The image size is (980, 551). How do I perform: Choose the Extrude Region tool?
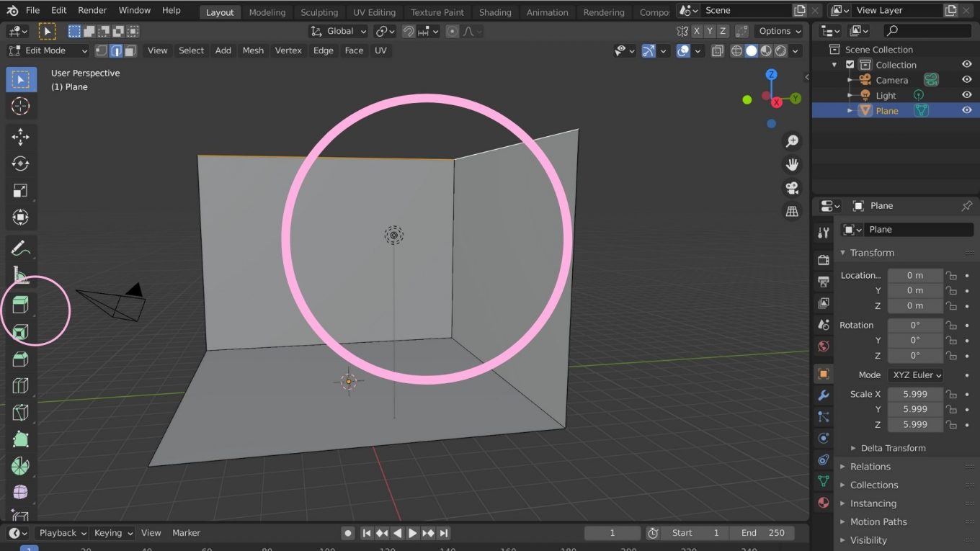point(20,303)
